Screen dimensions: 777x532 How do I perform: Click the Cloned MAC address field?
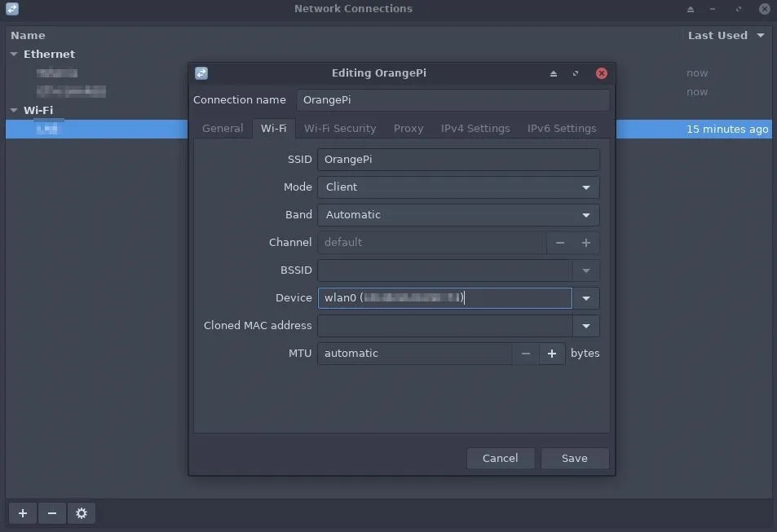click(445, 326)
